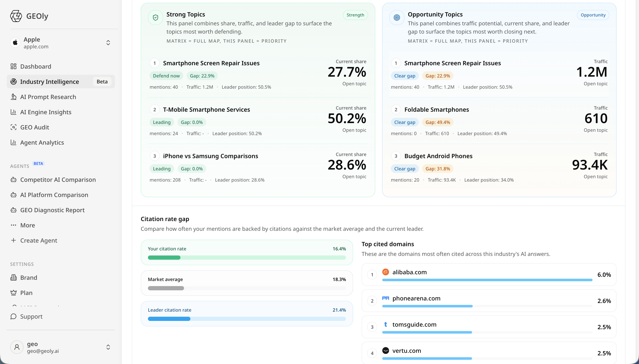Open the GEO Audit section
This screenshot has width=639, height=364.
tap(61, 127)
